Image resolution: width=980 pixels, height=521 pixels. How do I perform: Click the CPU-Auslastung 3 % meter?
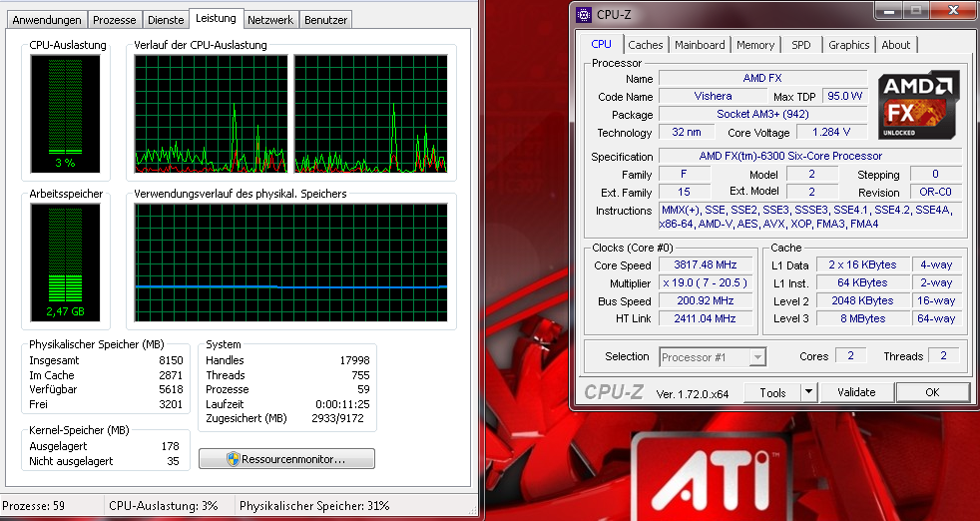(x=65, y=113)
